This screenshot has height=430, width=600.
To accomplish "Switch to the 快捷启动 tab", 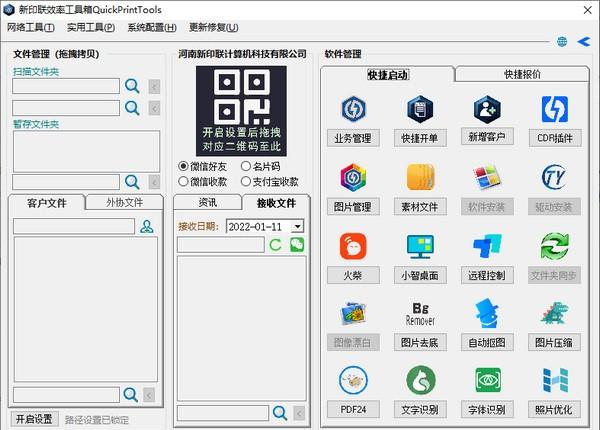I will 388,75.
